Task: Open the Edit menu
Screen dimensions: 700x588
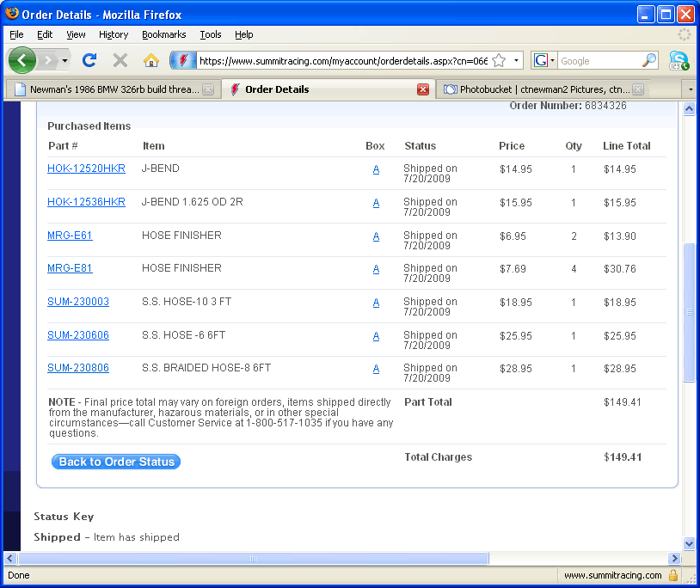Action: click(x=45, y=34)
